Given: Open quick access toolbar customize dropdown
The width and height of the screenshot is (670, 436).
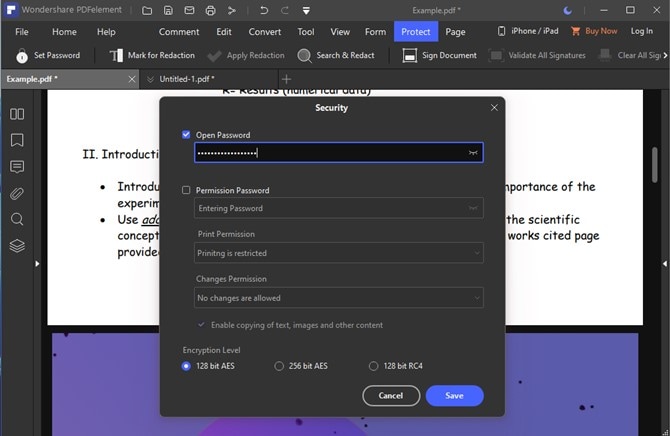Looking at the screenshot, I should tap(306, 11).
